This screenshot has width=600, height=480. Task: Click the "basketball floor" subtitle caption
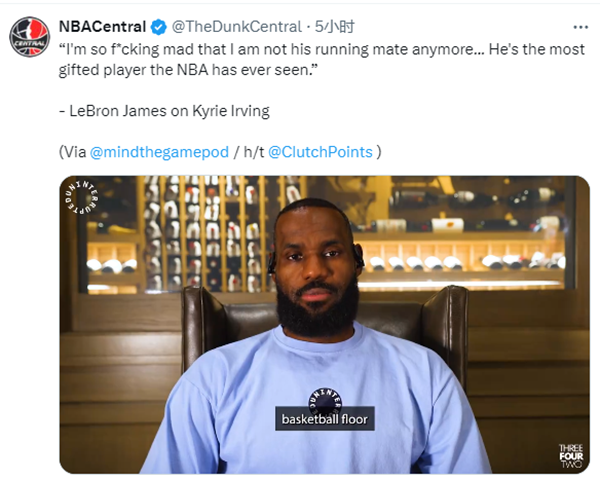pyautogui.click(x=325, y=419)
